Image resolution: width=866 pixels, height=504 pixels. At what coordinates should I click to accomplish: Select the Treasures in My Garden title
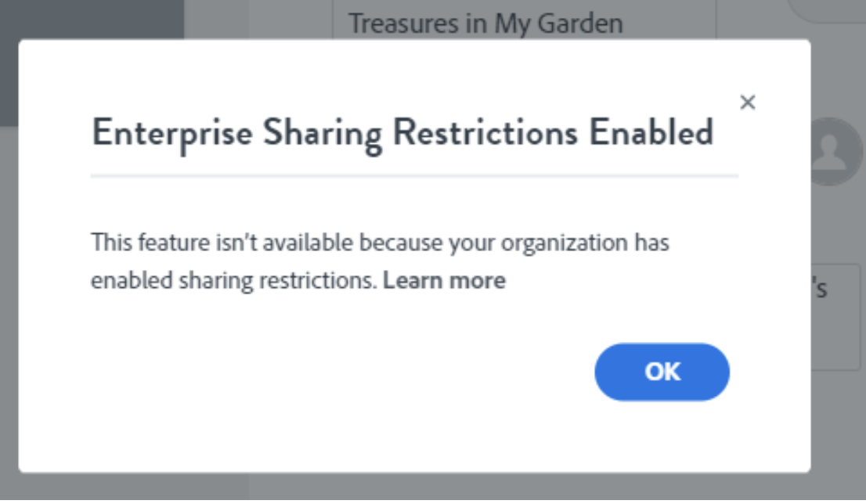point(485,23)
